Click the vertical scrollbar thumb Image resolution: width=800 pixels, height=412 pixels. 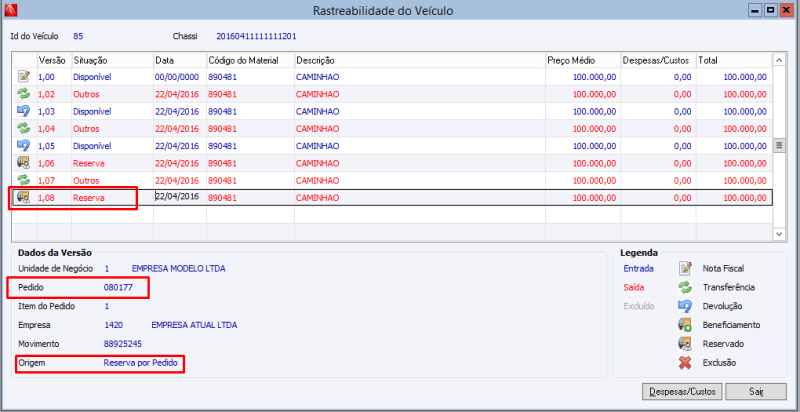(x=779, y=145)
